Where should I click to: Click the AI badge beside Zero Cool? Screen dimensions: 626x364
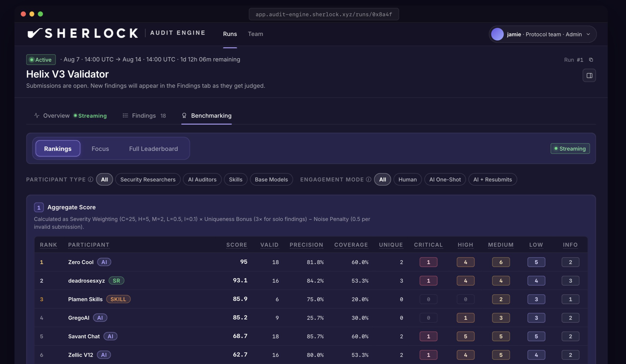coord(104,262)
